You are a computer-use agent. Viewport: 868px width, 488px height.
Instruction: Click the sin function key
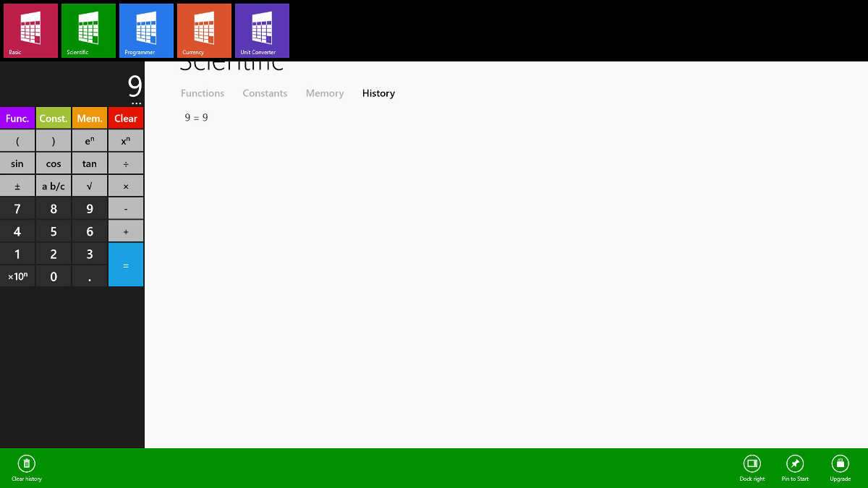(x=17, y=163)
